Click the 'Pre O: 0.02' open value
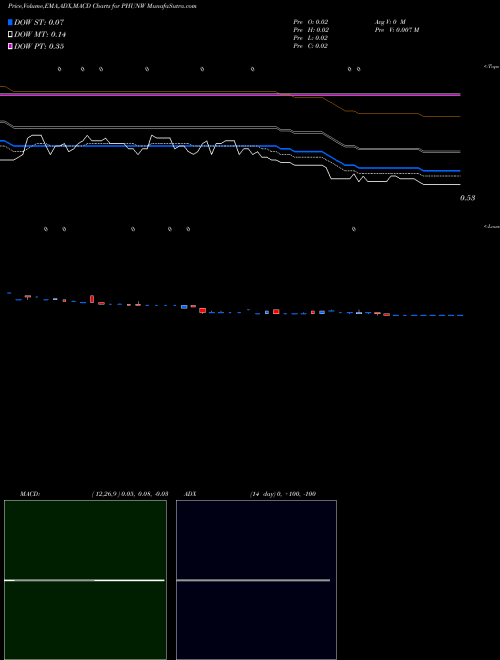This screenshot has width=500, height=660. (x=311, y=22)
